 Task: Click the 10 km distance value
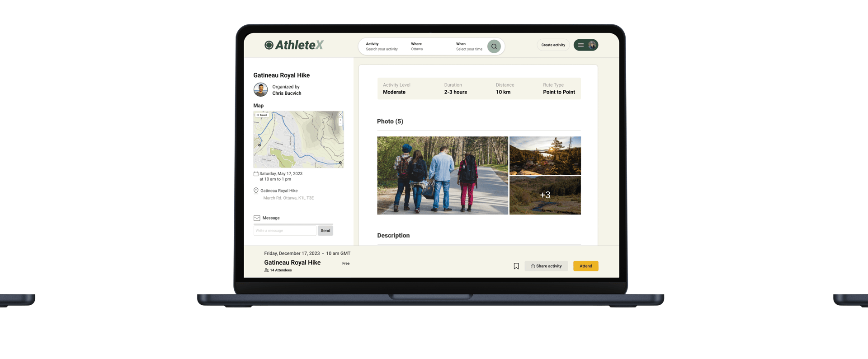coord(503,92)
